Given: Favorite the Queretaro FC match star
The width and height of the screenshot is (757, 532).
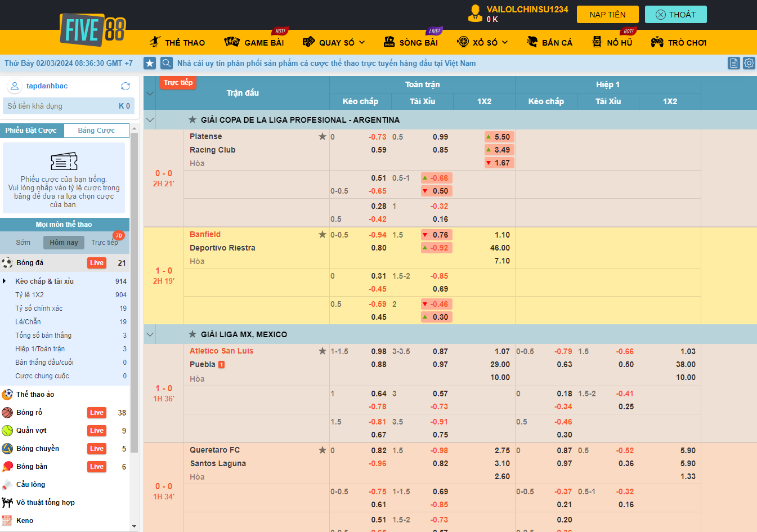Looking at the screenshot, I should [x=322, y=450].
